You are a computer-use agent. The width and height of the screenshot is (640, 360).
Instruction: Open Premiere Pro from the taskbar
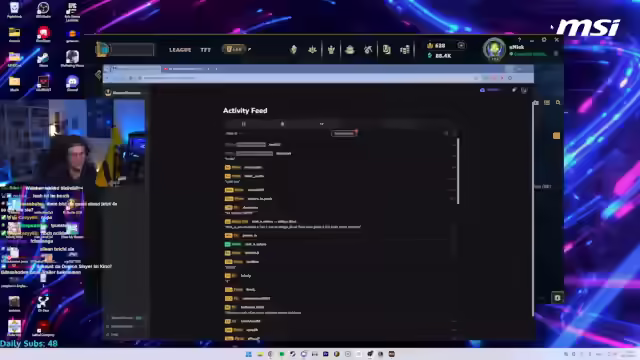pos(325,354)
